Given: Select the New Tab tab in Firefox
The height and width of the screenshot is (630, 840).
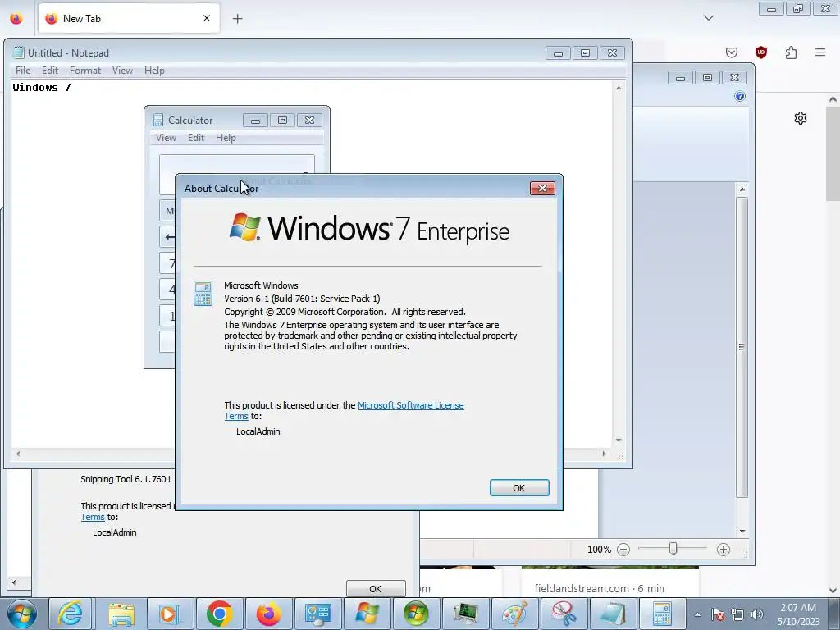Looking at the screenshot, I should click(129, 18).
